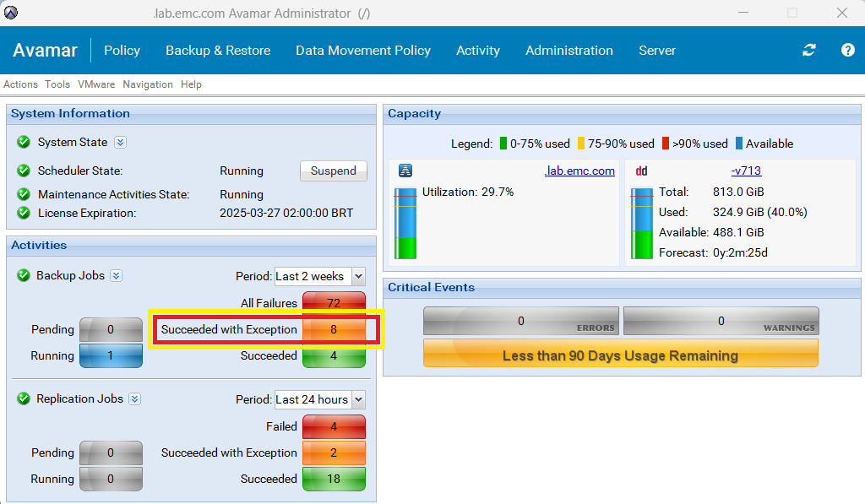Open the Backup & Restore tab
Image resolution: width=865 pixels, height=504 pixels.
click(218, 50)
